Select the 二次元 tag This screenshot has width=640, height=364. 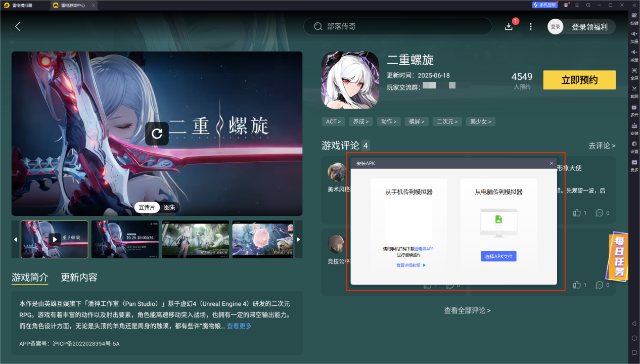point(447,121)
